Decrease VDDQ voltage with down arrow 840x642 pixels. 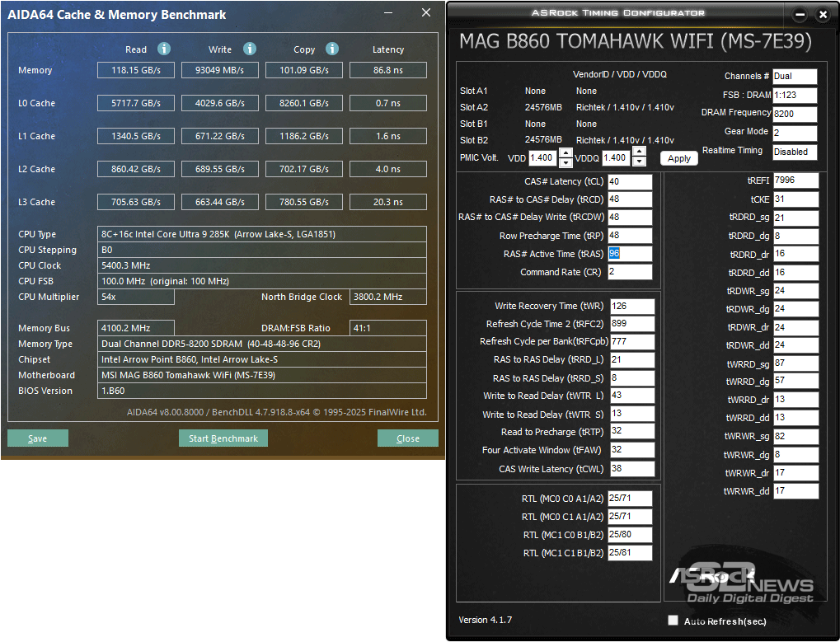[x=639, y=162]
